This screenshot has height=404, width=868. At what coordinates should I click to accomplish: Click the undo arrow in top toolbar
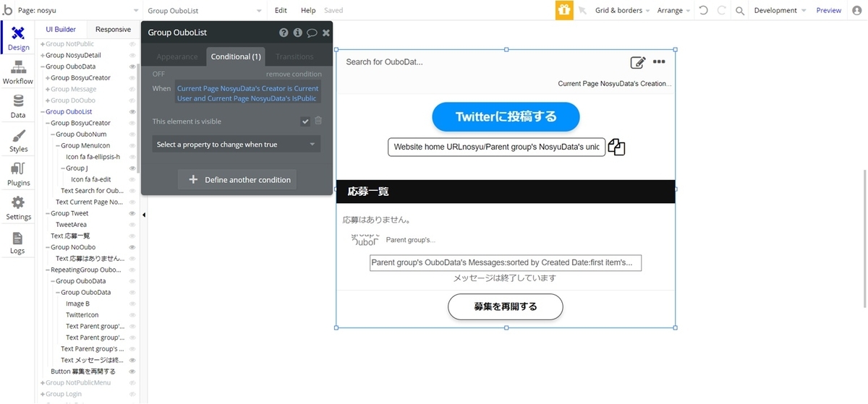point(704,11)
